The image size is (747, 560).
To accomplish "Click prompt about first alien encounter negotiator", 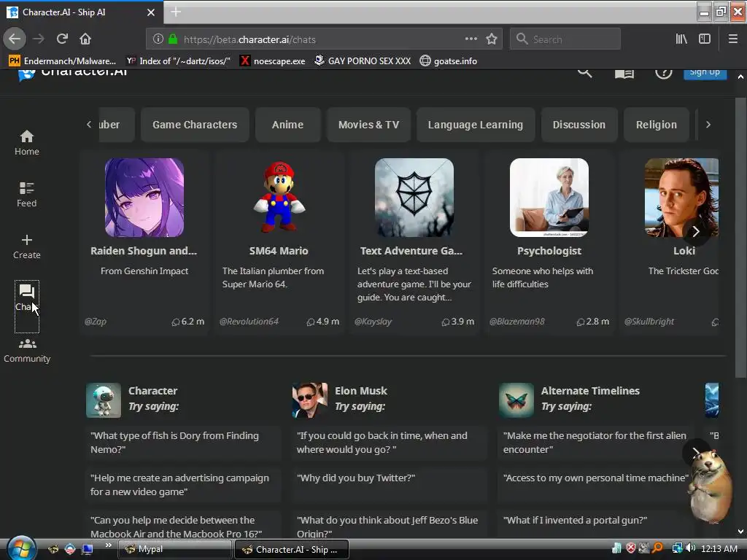I will (595, 443).
